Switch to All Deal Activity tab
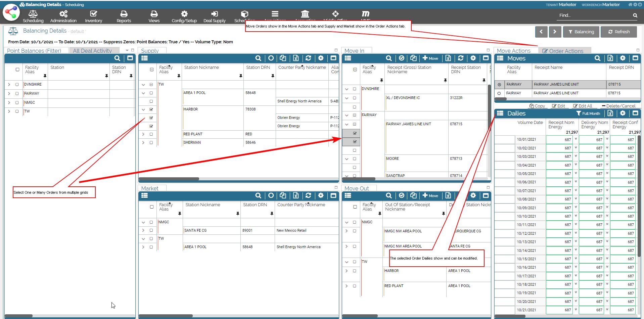The width and height of the screenshot is (644, 319). tap(92, 51)
